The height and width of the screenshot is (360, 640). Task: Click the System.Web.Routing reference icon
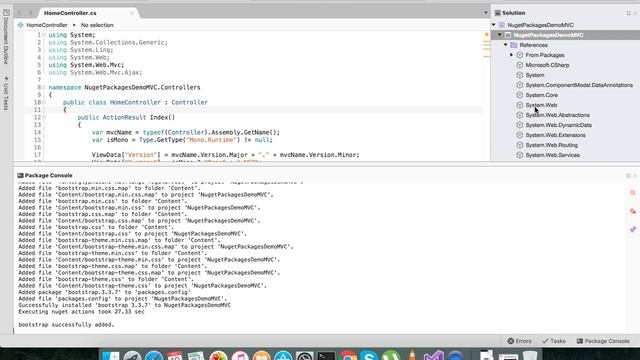coord(520,145)
